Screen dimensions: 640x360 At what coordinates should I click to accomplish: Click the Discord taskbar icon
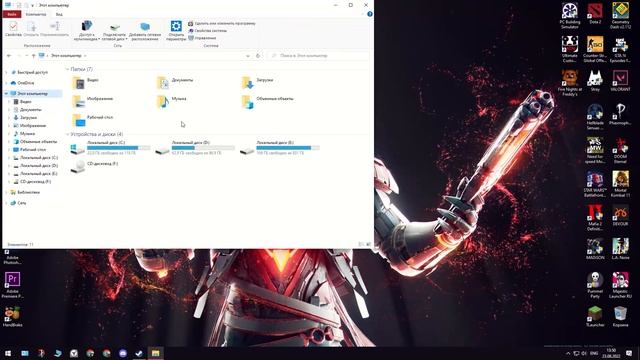[123, 353]
